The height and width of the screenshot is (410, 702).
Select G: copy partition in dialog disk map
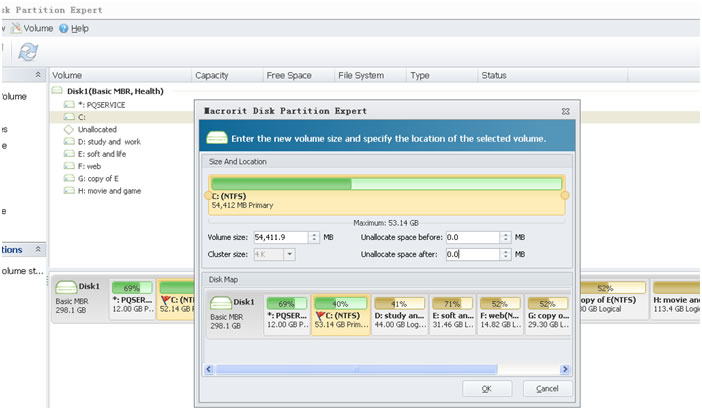(x=548, y=314)
